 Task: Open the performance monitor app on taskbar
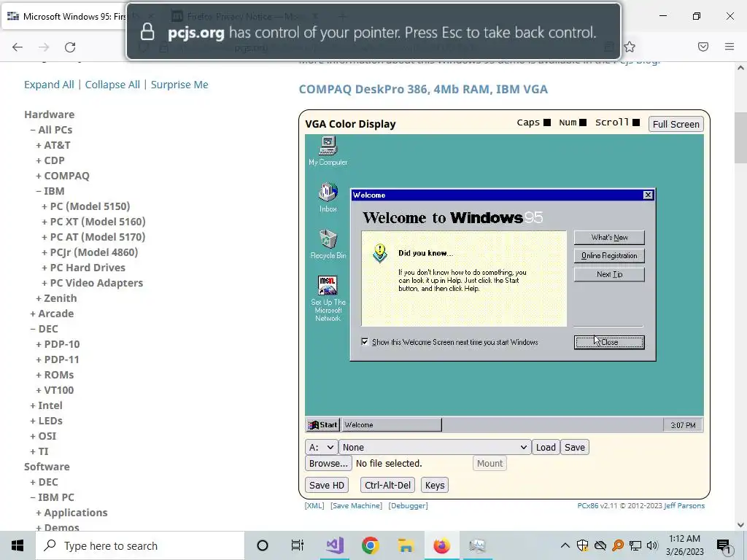[x=477, y=545]
